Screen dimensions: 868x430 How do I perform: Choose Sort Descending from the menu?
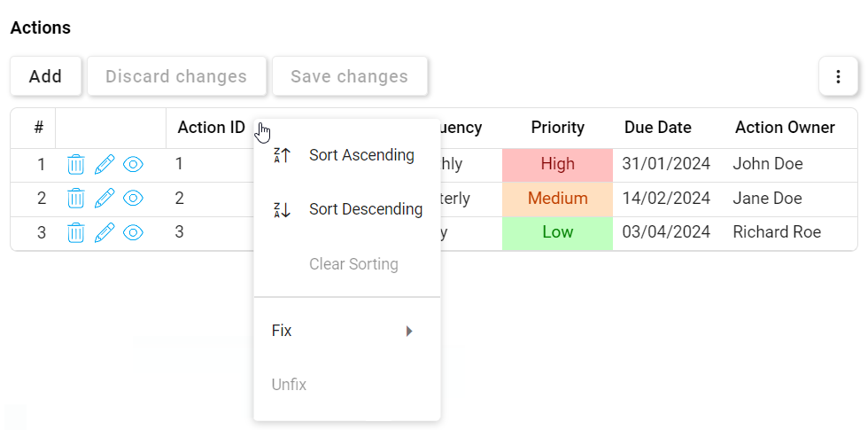365,210
